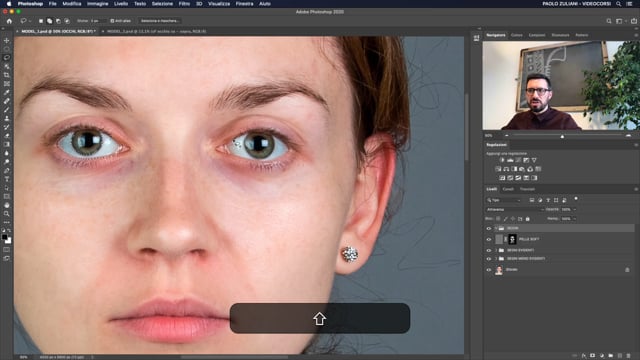Select the Hand tool
This screenshot has width=640, height=360.
click(x=7, y=205)
